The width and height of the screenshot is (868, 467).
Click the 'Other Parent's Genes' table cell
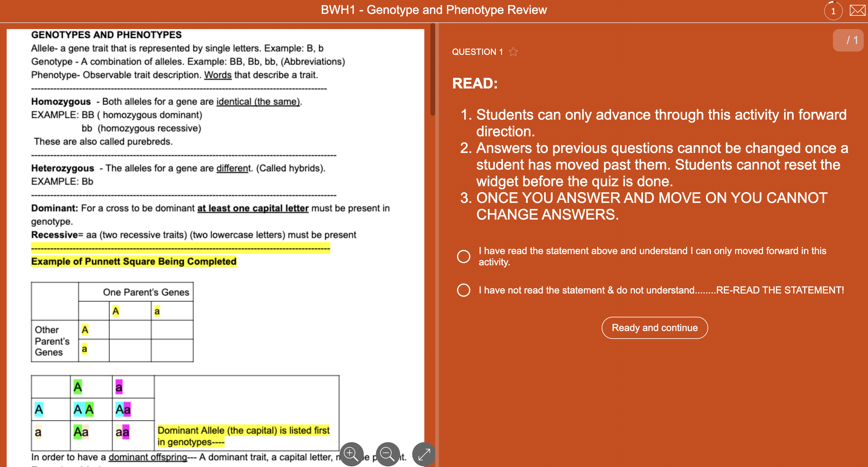[54, 341]
